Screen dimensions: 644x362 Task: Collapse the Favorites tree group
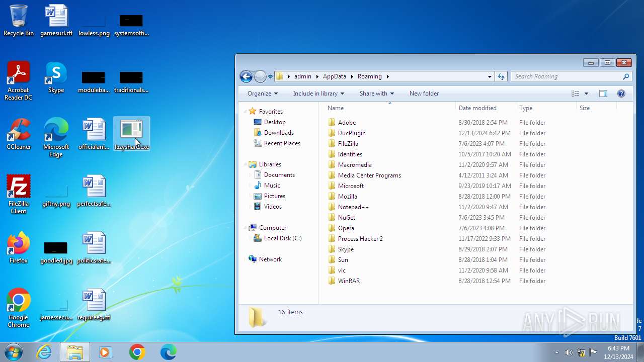click(x=245, y=112)
